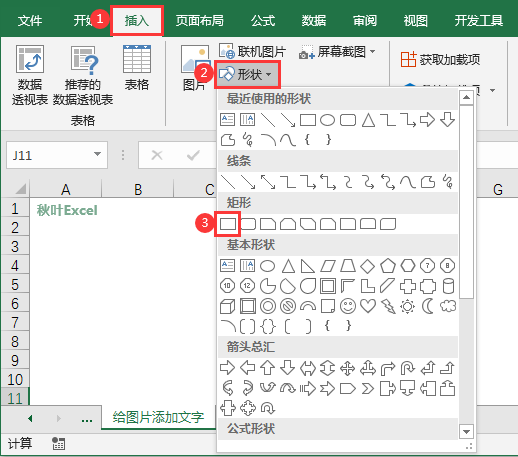518x457 pixels.
Task: Select the cloud shape
Action: 448,306
